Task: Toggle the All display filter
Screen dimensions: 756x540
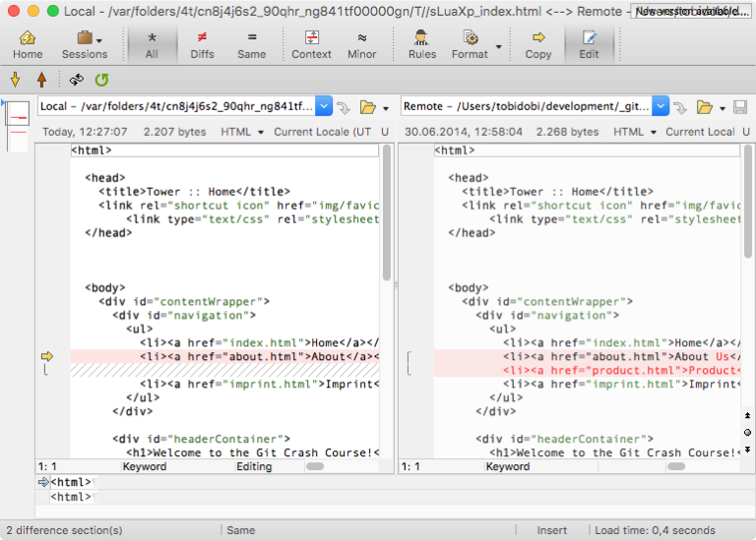Action: (x=151, y=43)
